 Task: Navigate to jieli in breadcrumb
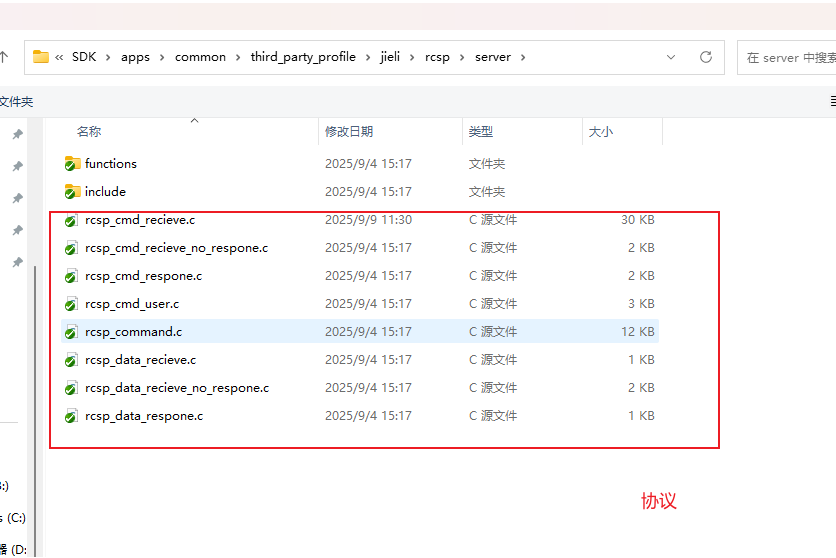click(390, 57)
